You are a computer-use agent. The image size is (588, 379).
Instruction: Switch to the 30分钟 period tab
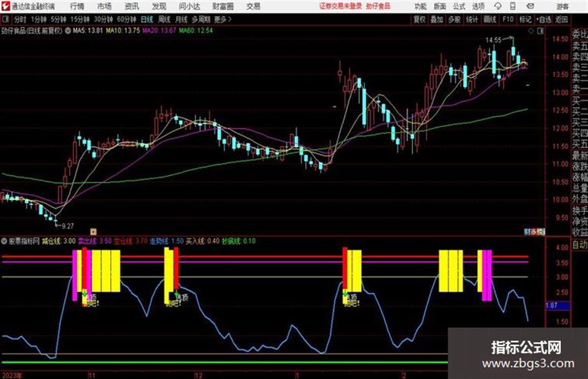(103, 19)
